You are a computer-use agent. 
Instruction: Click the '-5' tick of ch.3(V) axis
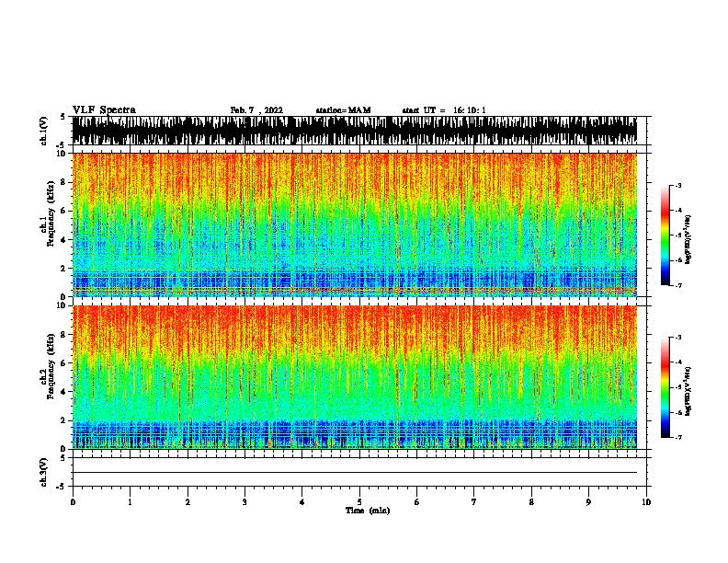coord(62,487)
